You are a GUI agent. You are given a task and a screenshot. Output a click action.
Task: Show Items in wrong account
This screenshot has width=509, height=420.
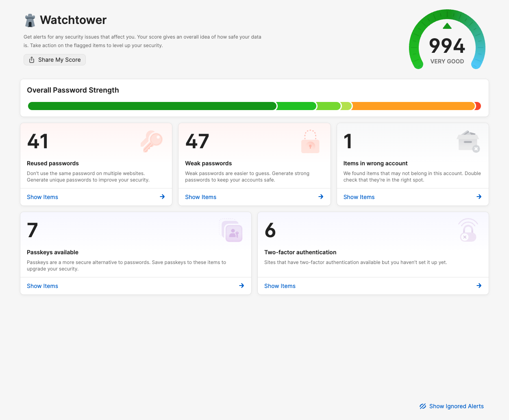point(359,197)
